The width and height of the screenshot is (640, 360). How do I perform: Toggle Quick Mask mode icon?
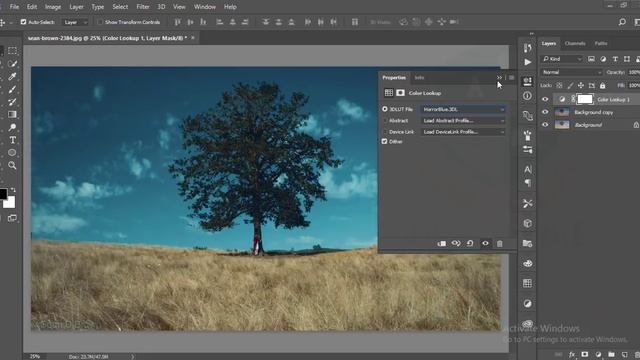click(x=12, y=218)
